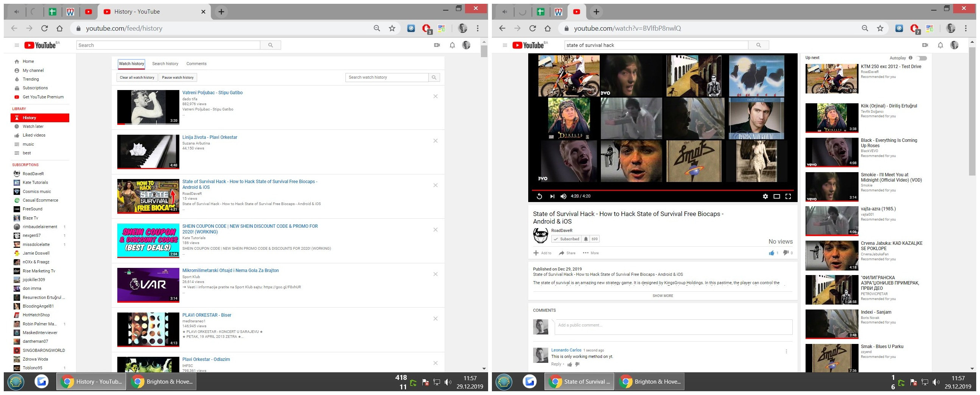The height and width of the screenshot is (395, 980).
Task: Click Windows Start button on left taskbar
Action: coord(16,382)
